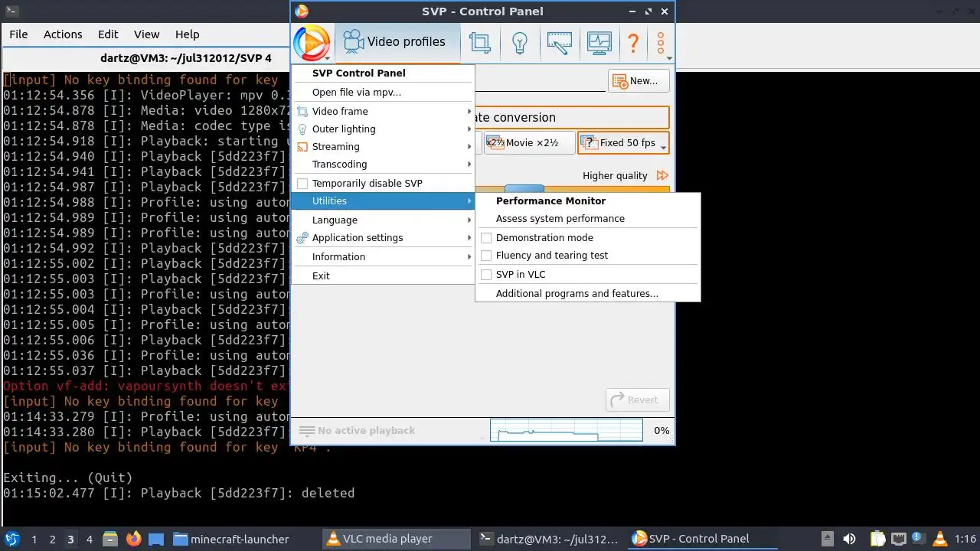Open the terminal Help menu

pos(187,34)
